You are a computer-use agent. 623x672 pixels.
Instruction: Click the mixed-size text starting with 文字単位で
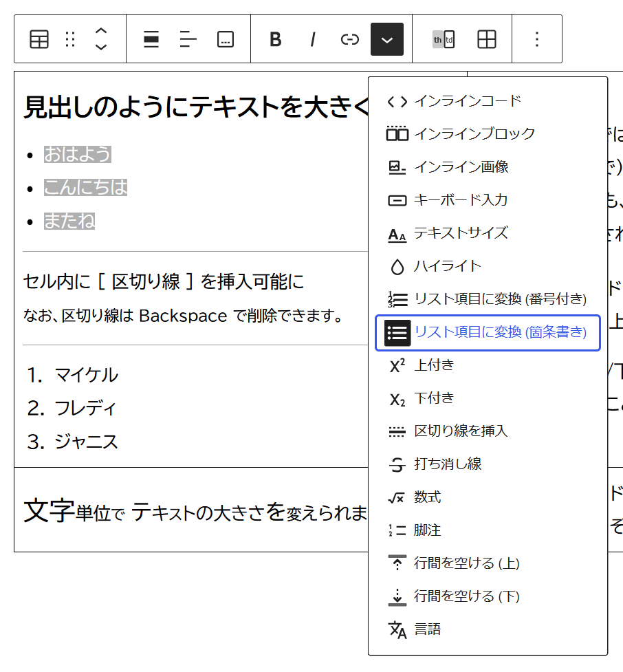[x=196, y=511]
